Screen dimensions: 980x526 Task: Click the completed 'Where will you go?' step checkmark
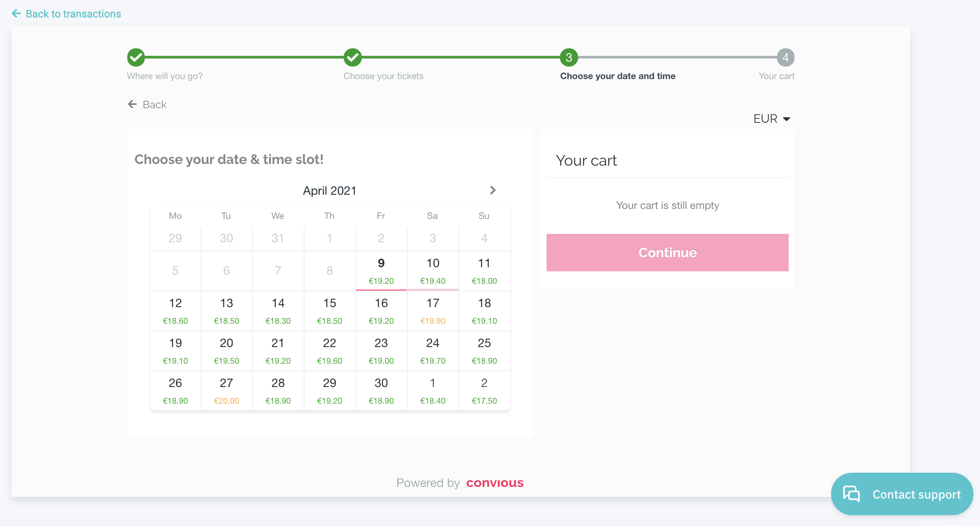tap(136, 57)
